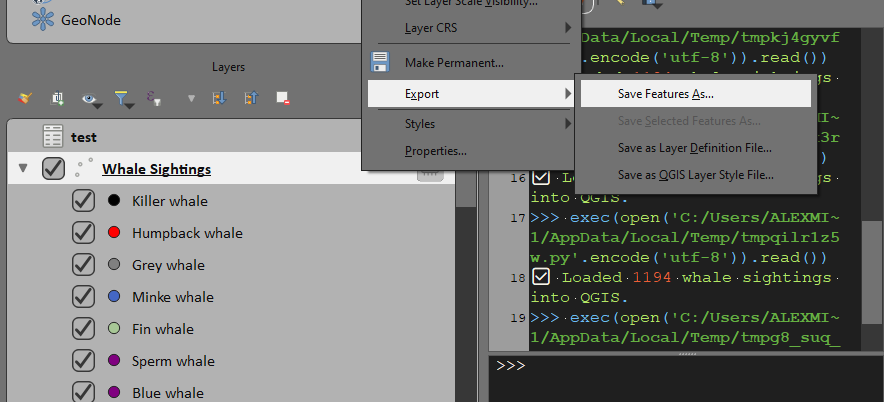The width and height of the screenshot is (884, 402).
Task: Open the Layer CRS submenu
Action: click(471, 28)
